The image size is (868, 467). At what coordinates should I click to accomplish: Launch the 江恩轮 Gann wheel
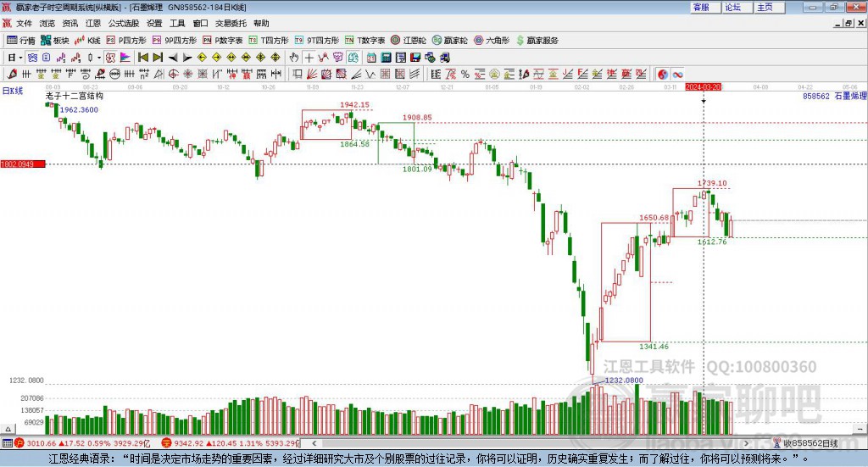coord(409,41)
